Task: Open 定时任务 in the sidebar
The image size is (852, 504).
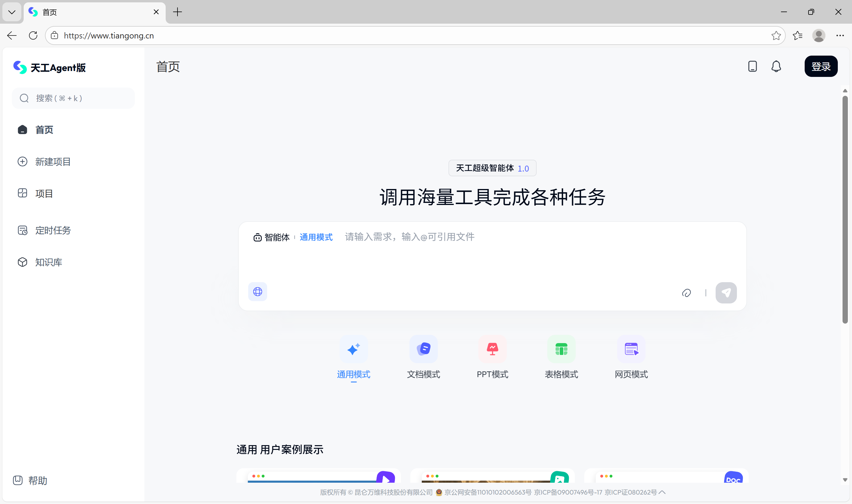Action: (53, 230)
